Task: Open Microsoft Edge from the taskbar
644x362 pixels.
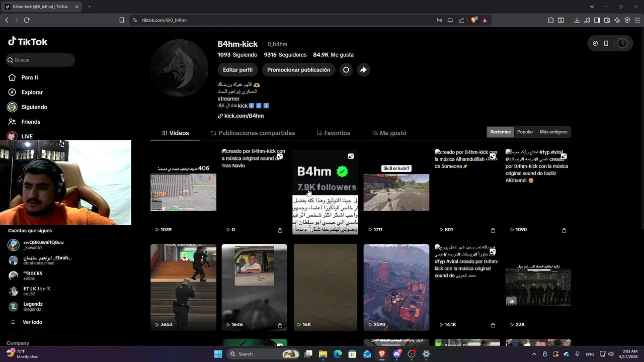Action: [x=338, y=354]
